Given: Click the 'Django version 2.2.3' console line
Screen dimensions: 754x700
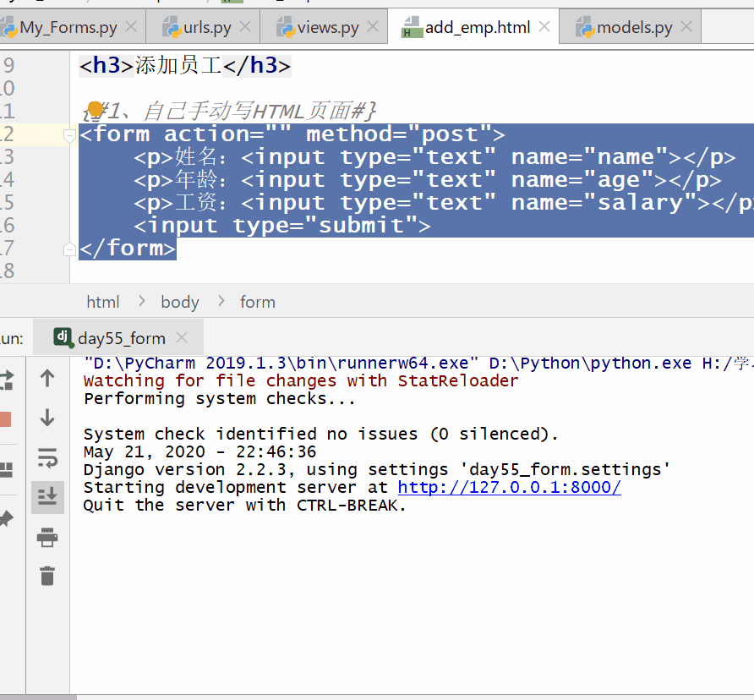Looking at the screenshot, I should [377, 469].
